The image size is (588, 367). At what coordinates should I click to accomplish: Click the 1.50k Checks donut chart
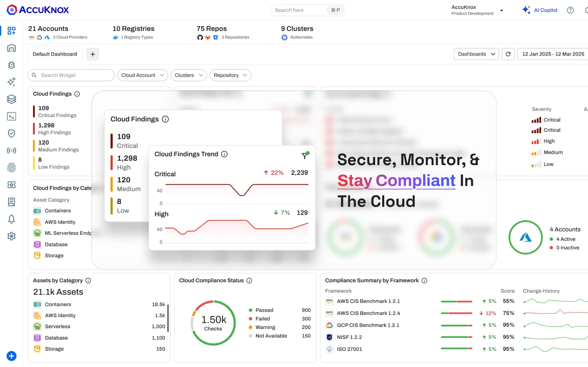[213, 323]
